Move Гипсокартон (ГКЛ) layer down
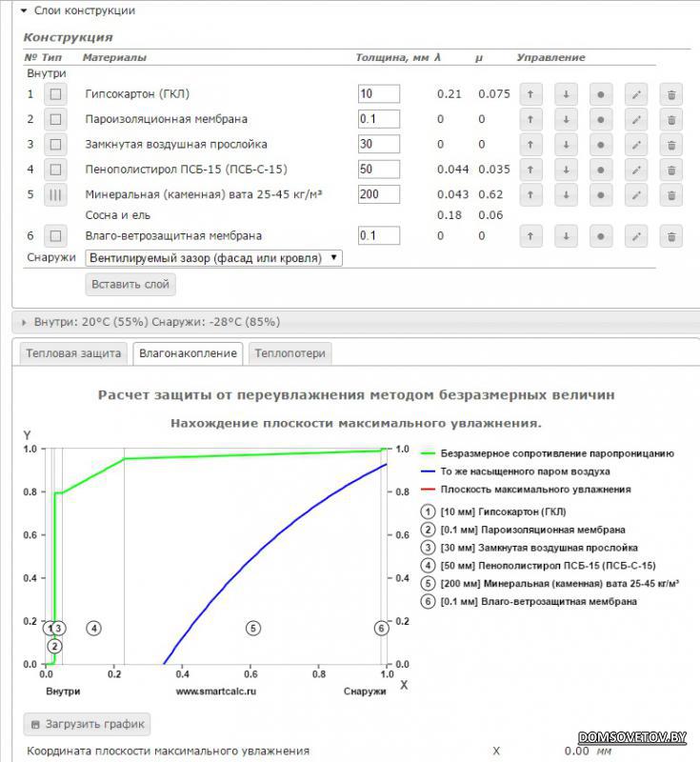Screen dimensions: 700x762 pos(566,94)
